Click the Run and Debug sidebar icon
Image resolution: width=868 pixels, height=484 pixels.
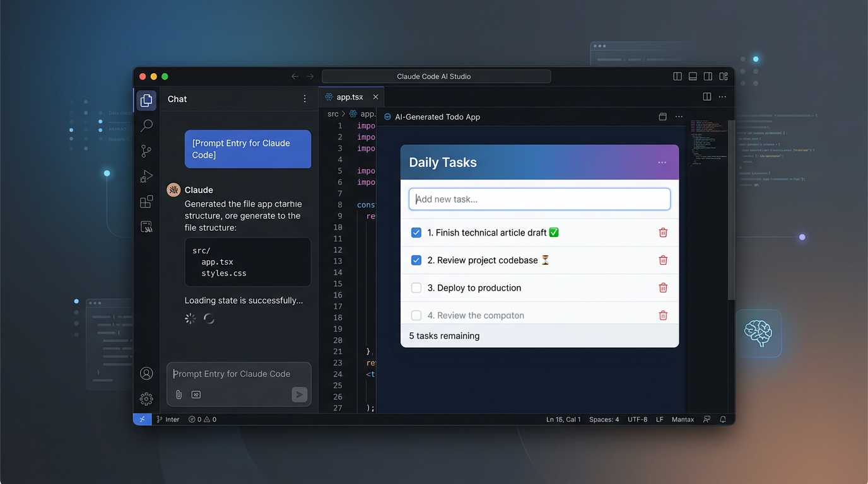pos(146,176)
